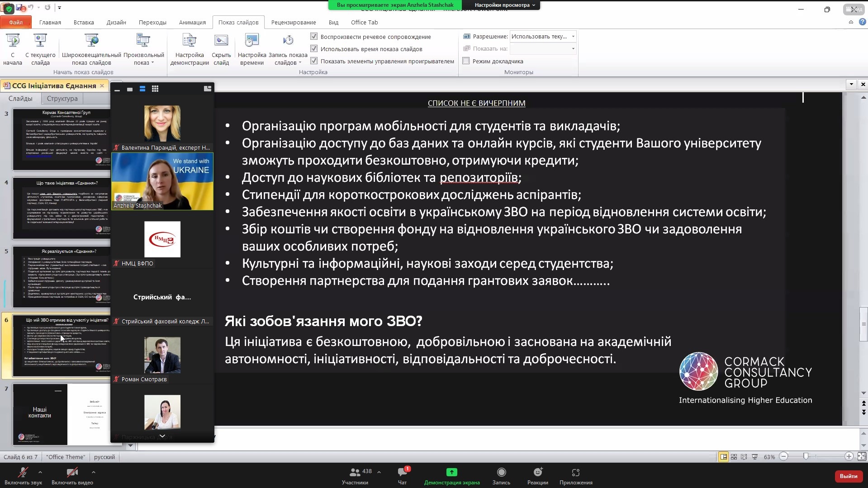The image size is (868, 488).
Task: Click the 'С начала' slideshow start icon
Action: [13, 42]
